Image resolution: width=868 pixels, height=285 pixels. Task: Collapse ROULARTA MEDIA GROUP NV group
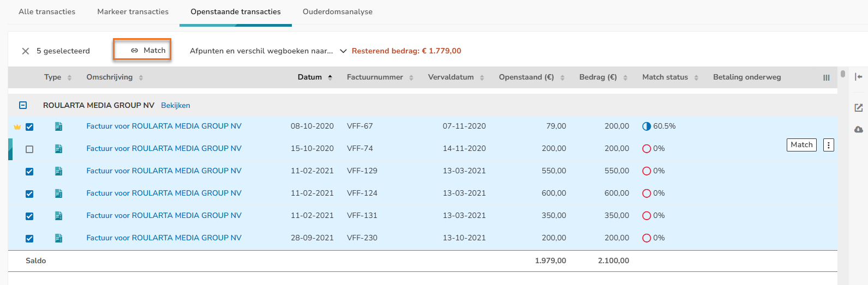(23, 105)
